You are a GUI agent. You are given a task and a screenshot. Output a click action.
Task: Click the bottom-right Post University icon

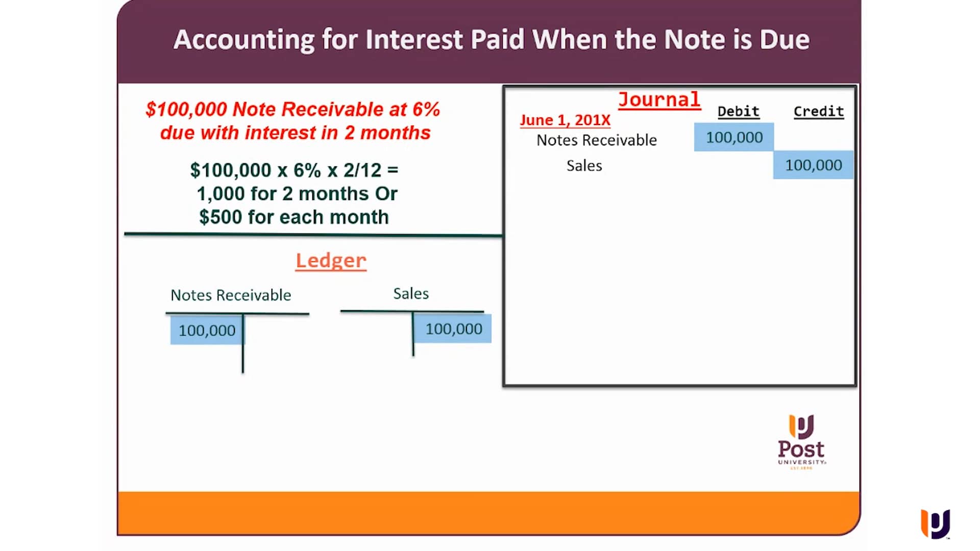[938, 524]
